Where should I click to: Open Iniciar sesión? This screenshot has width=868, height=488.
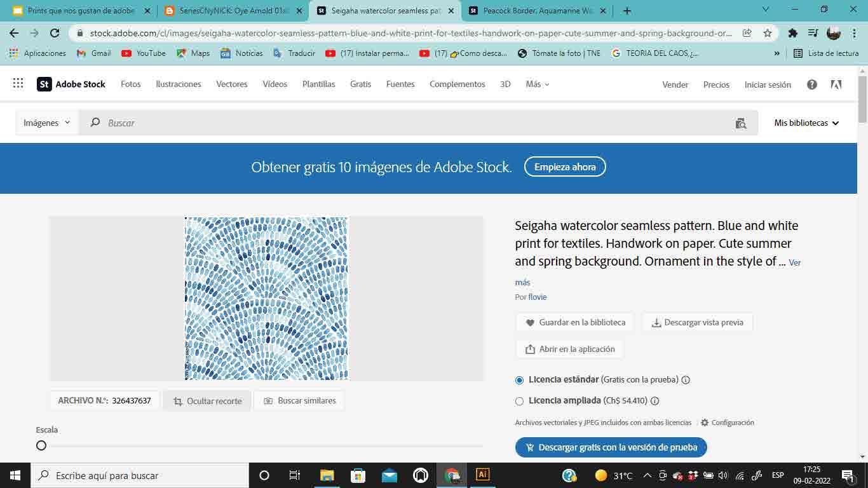point(768,85)
